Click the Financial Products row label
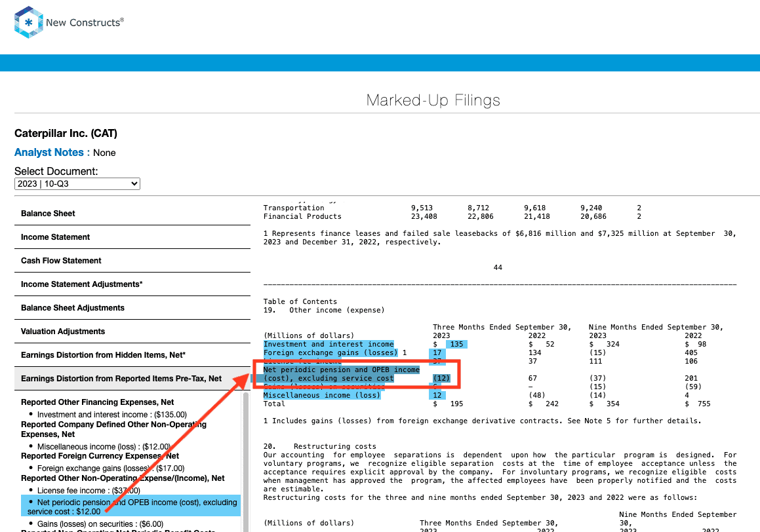Viewport: 760px width, 532px height. (302, 216)
